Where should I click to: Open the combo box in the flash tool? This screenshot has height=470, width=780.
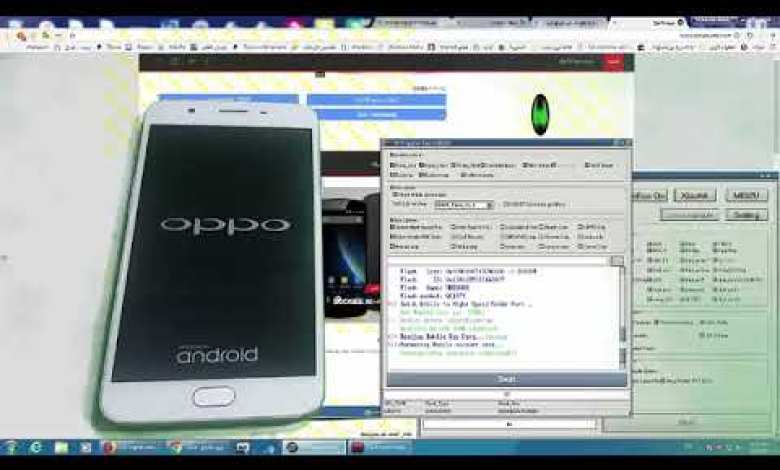pos(464,204)
